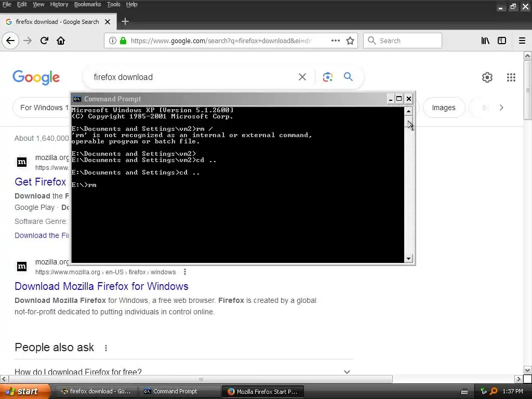The height and width of the screenshot is (399, 532).
Task: Click the mozilla.org favicon of second result
Action: [x=22, y=267]
